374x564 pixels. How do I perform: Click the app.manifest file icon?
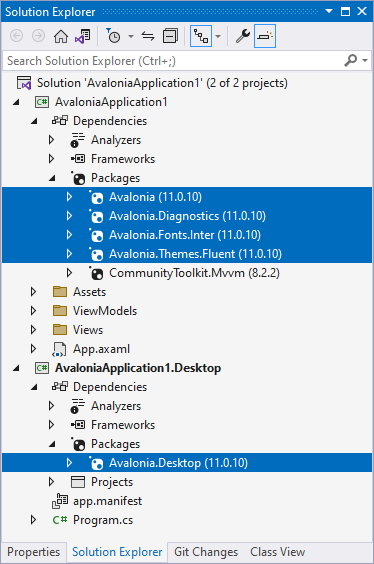[60, 501]
